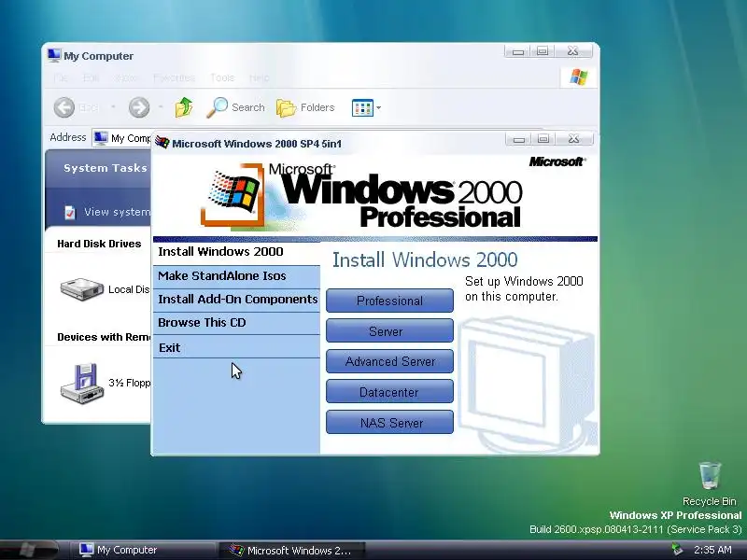Open the File menu in My Computer

point(61,77)
